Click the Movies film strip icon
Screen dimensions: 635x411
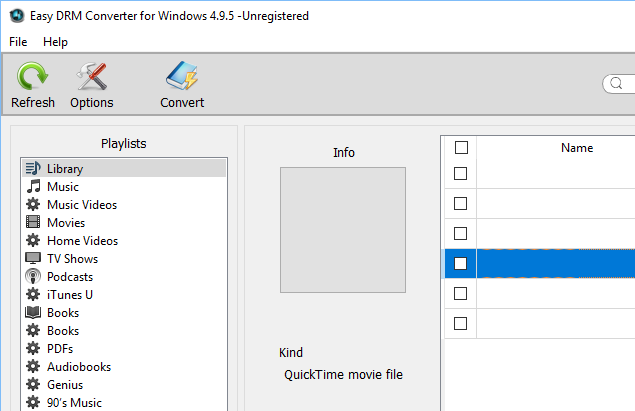pos(33,222)
